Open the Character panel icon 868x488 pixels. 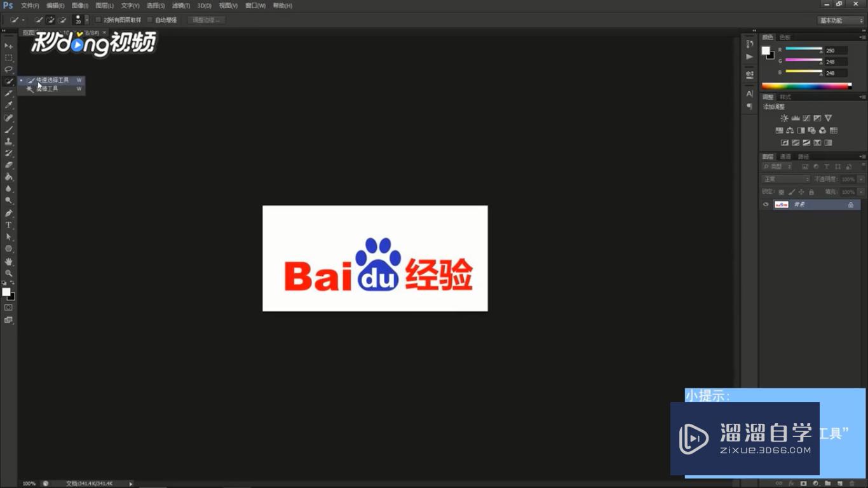[750, 93]
